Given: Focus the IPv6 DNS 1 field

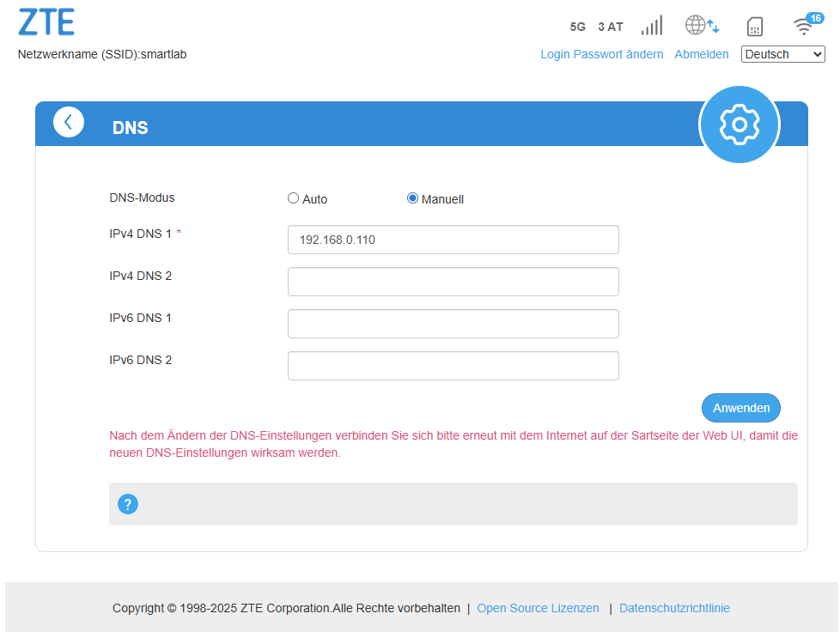Looking at the screenshot, I should tap(453, 324).
